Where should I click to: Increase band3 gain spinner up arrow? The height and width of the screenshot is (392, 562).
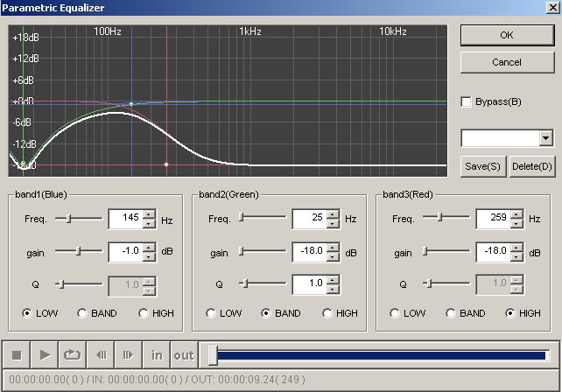[516, 247]
